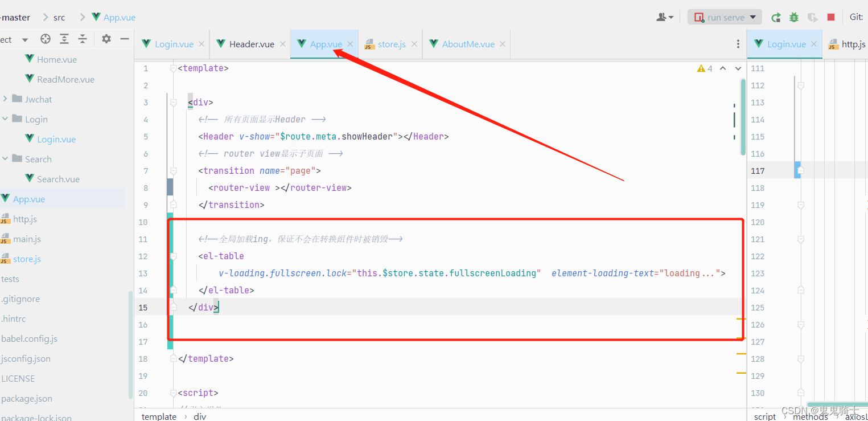Click the 'methods' breadcrumb in right editor
This screenshot has height=421, width=868.
(811, 416)
